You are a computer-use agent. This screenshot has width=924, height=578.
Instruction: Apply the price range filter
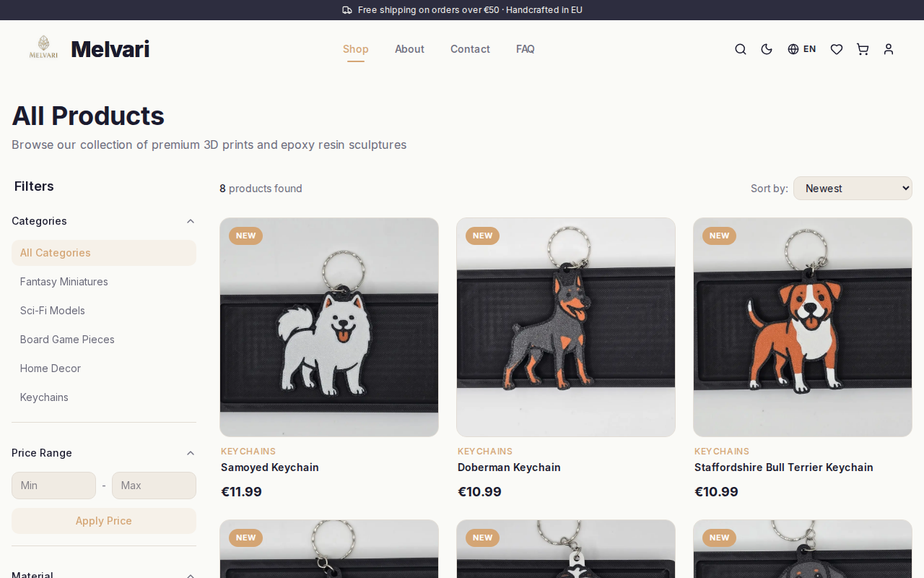104,521
